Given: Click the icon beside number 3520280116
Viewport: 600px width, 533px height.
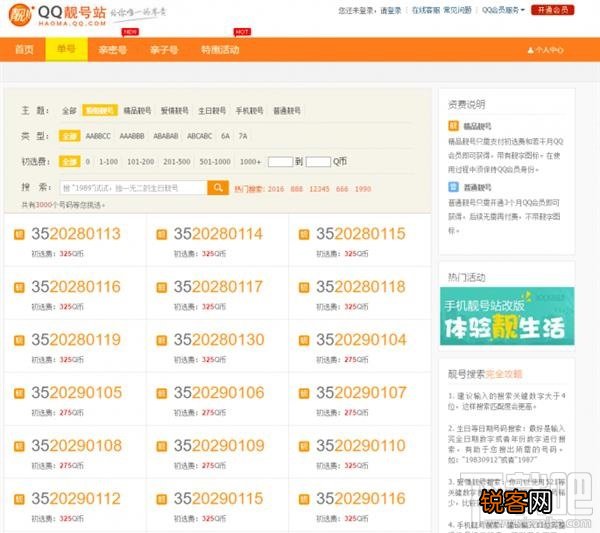Looking at the screenshot, I should pos(19,287).
